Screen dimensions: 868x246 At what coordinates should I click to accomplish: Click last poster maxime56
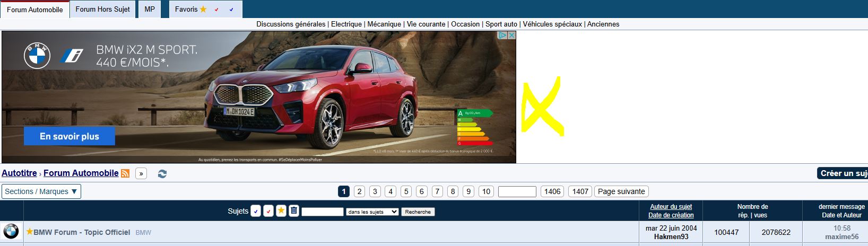tap(841, 236)
